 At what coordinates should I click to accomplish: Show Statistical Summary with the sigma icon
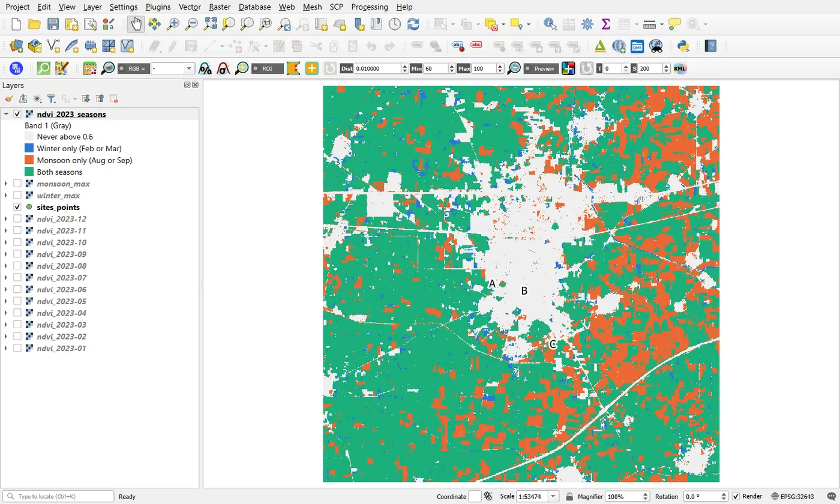[x=605, y=24]
